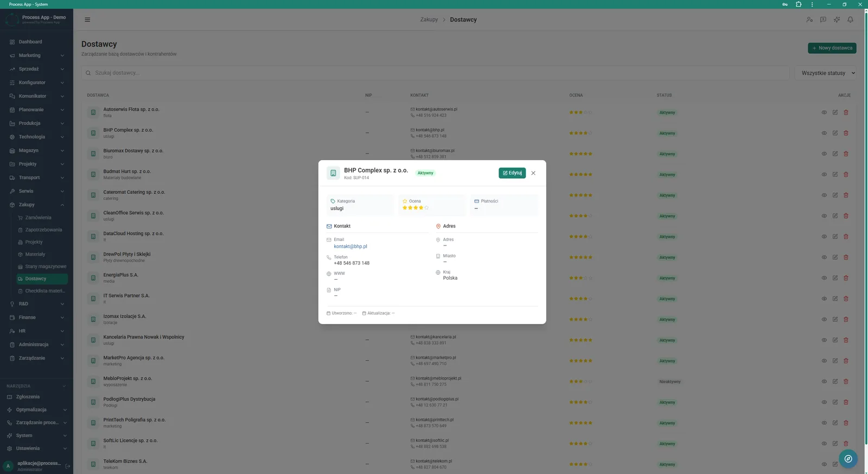Image resolution: width=868 pixels, height=474 pixels.
Task: Expand the Produkcja sidebar section
Action: pos(36,123)
